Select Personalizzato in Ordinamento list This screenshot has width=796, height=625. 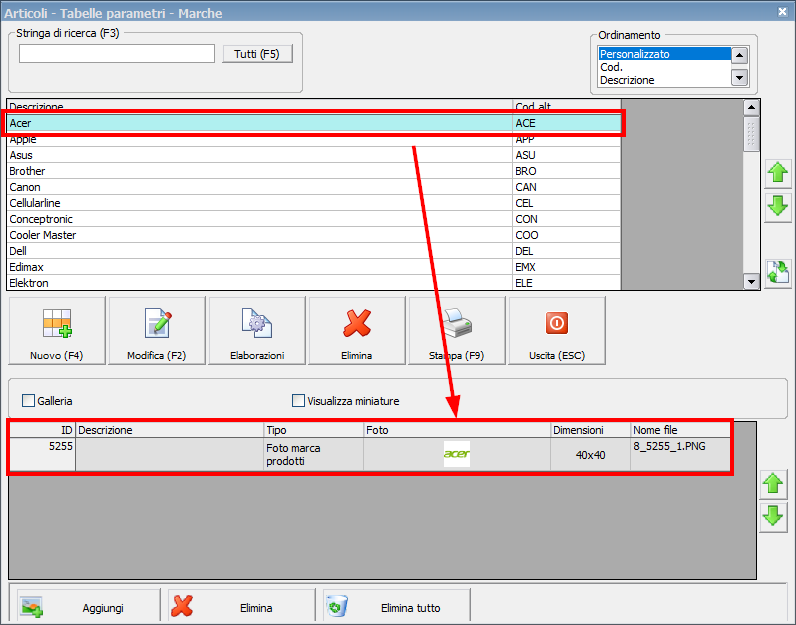(x=664, y=54)
